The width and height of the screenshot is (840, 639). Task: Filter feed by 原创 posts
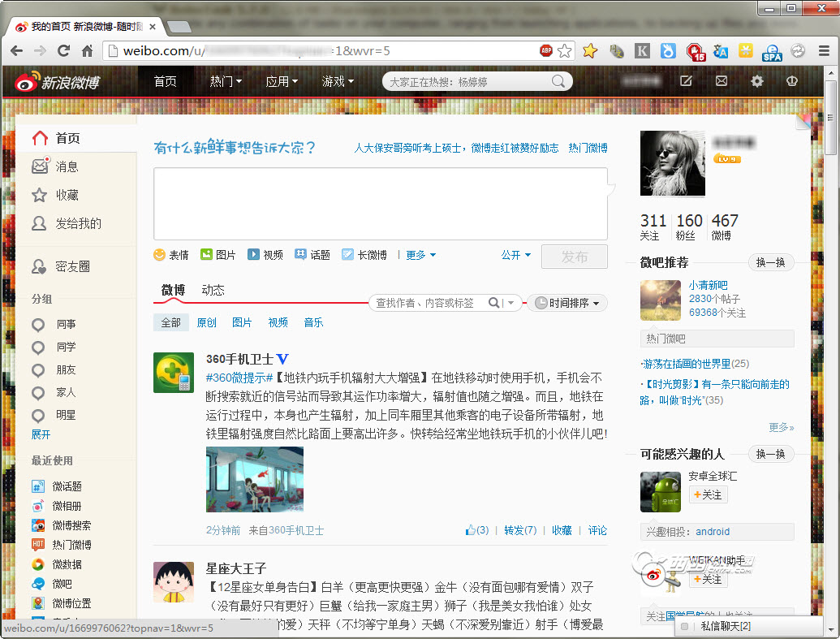[x=206, y=322]
